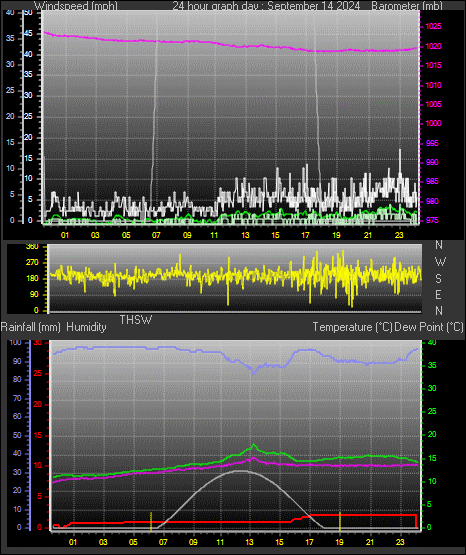Click the 'THSW' label
The height and width of the screenshot is (555, 466).
click(x=136, y=320)
